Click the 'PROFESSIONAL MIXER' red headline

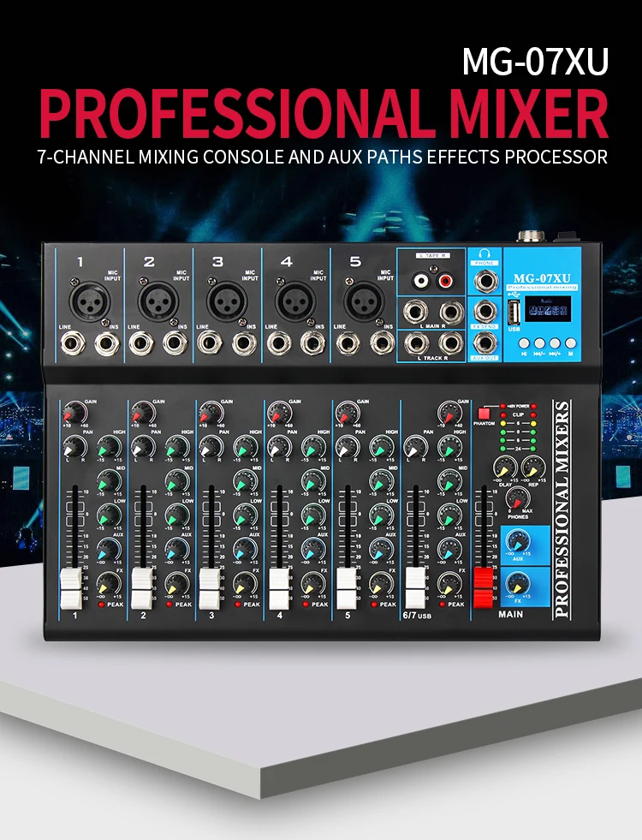pyautogui.click(x=324, y=114)
